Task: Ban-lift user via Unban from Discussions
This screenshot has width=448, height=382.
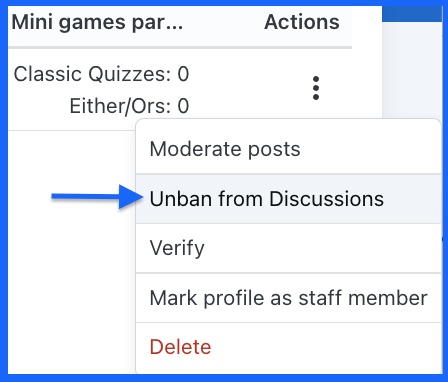Action: click(x=289, y=199)
